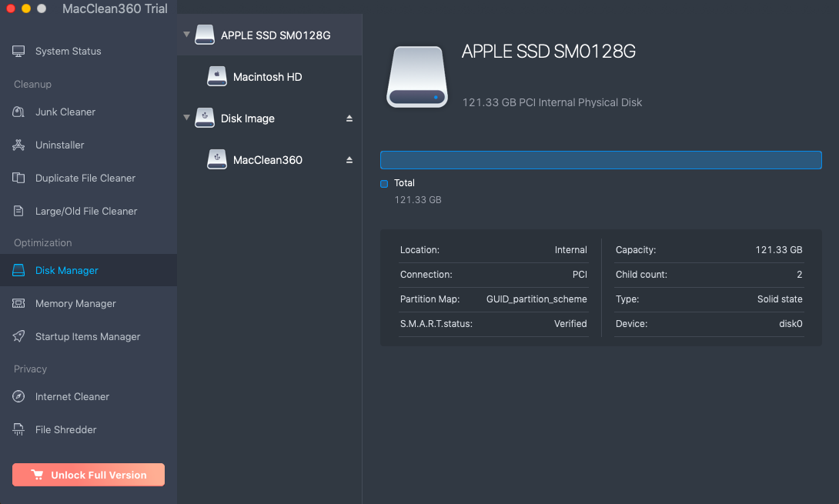Close the MacClean360 window
Viewport: 839px width, 504px height.
point(11,8)
